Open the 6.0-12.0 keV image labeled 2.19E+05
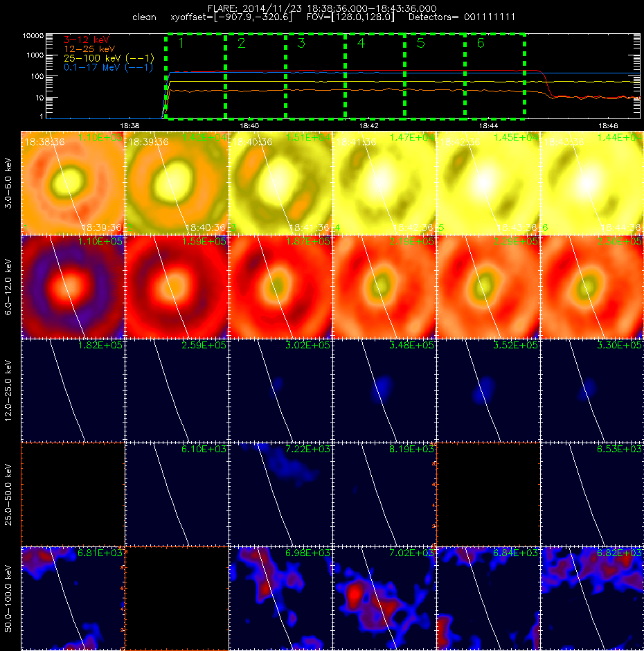This screenshot has width=644, height=651. coord(384,287)
